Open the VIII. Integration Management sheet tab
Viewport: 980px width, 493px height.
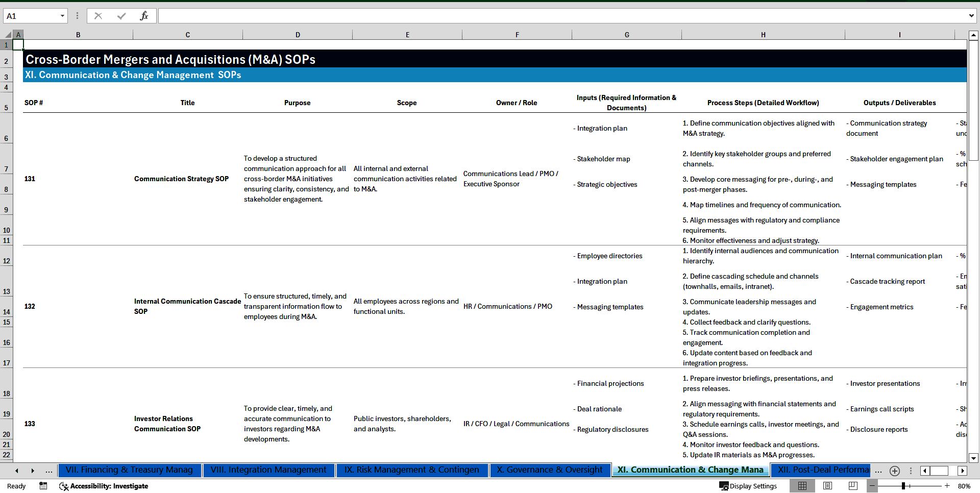coord(269,470)
